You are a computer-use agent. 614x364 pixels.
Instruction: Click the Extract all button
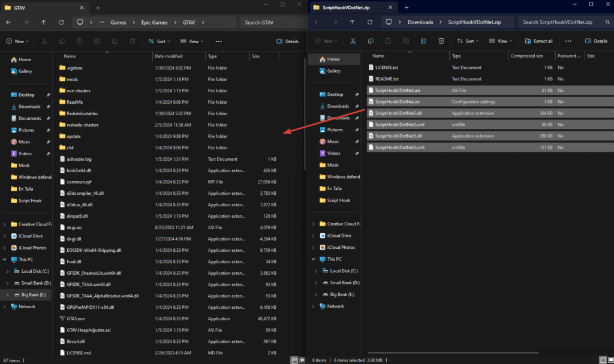point(538,41)
